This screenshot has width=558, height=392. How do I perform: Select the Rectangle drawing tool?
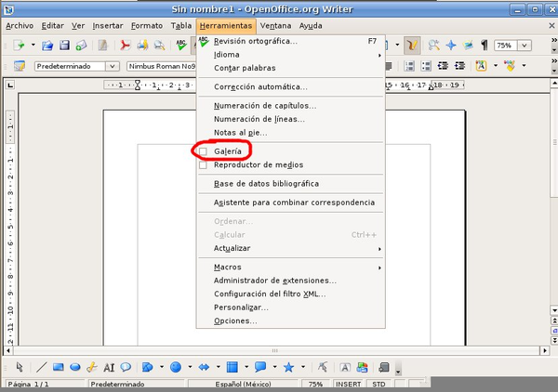click(58, 367)
